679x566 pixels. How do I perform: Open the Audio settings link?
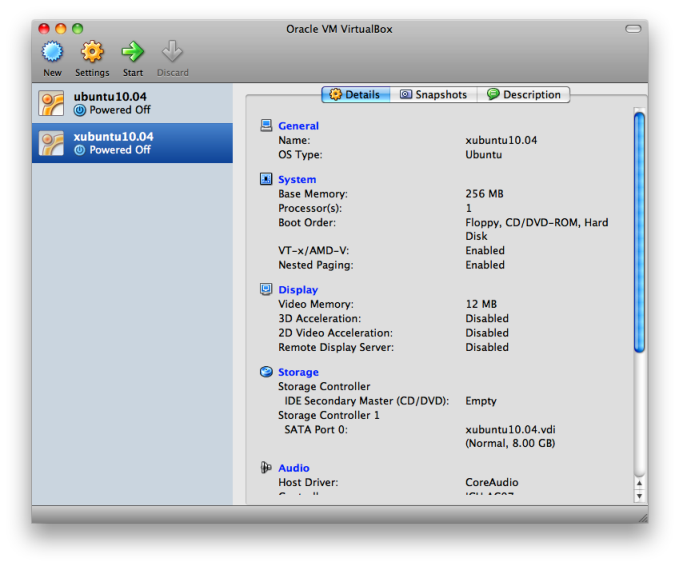(x=294, y=468)
